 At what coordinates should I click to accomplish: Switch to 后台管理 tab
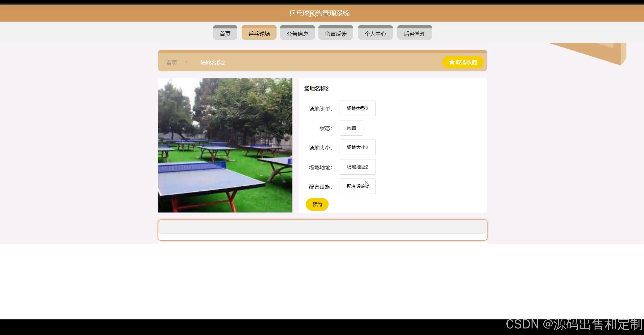(414, 33)
